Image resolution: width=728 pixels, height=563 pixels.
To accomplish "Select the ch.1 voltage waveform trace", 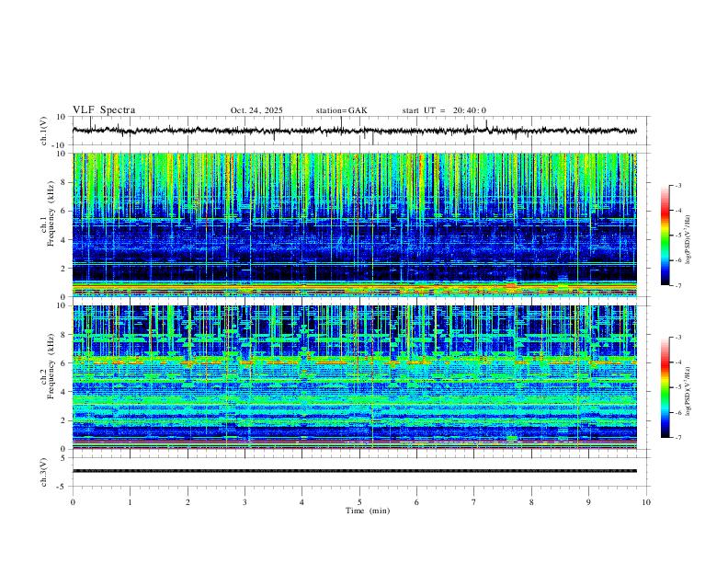I will [x=355, y=131].
